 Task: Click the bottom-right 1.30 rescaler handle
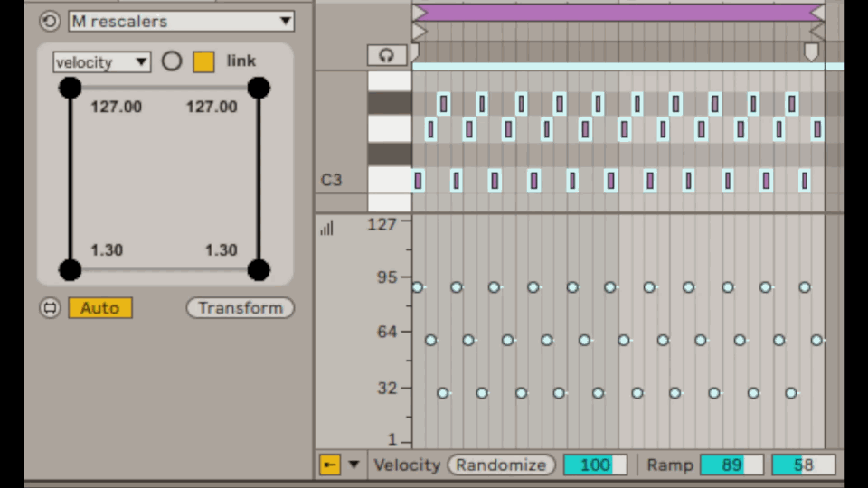(259, 269)
